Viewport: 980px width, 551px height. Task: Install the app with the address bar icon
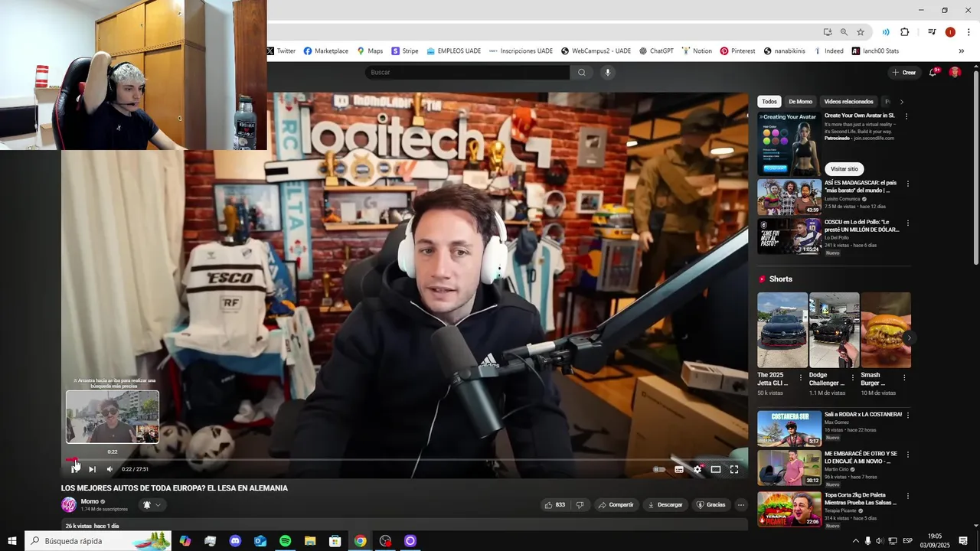828,32
